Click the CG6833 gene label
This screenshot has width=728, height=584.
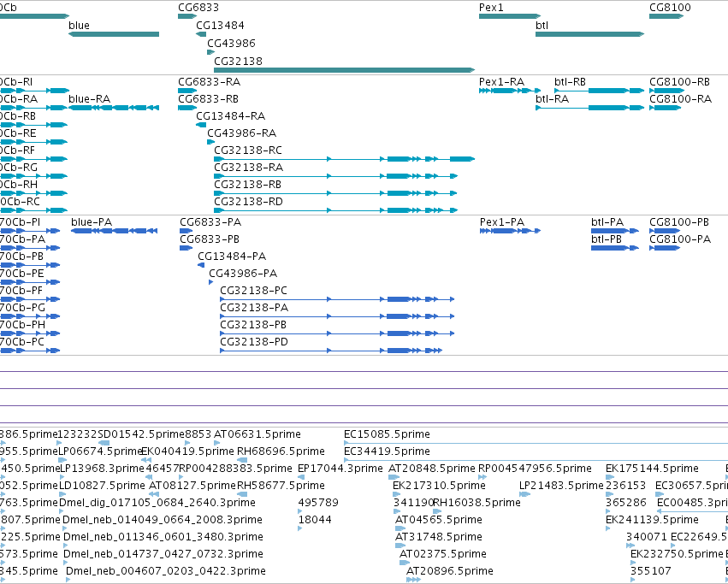198,8
